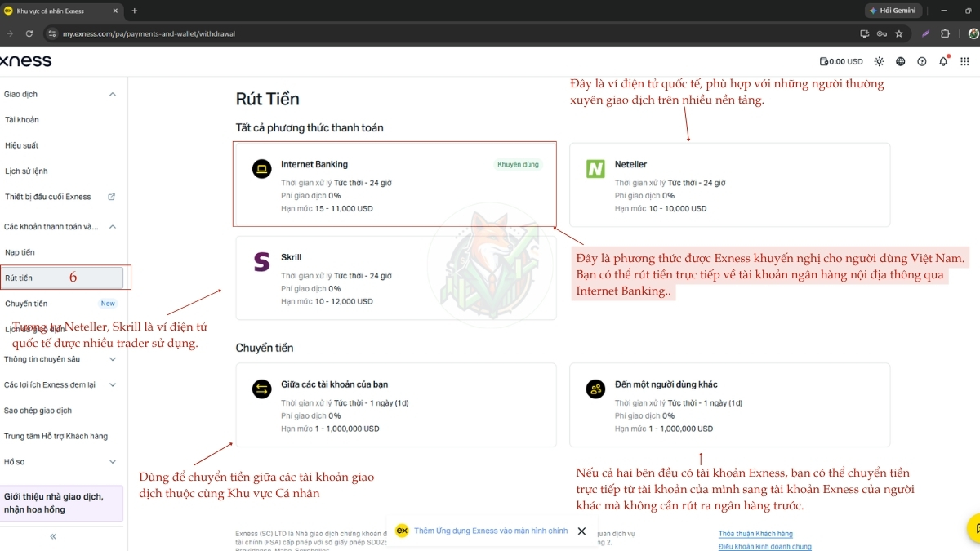Screen dimensions: 980x551
Task: Select Nạp tiền in the sidebar
Action: pos(20,252)
